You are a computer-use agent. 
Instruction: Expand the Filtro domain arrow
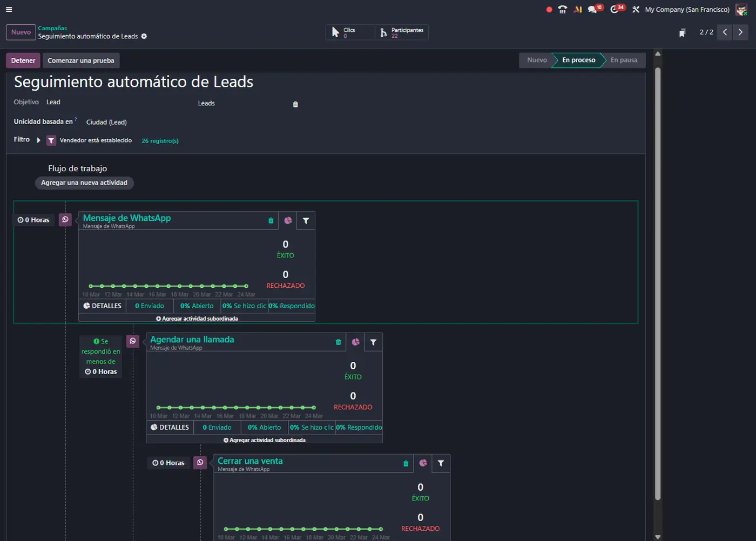pyautogui.click(x=38, y=140)
